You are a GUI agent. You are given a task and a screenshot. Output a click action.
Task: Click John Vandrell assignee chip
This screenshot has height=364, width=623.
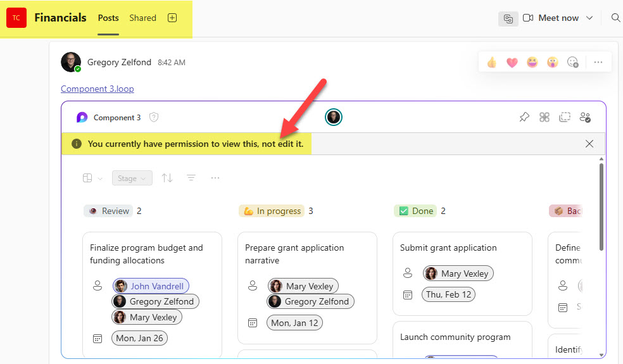[x=151, y=286]
